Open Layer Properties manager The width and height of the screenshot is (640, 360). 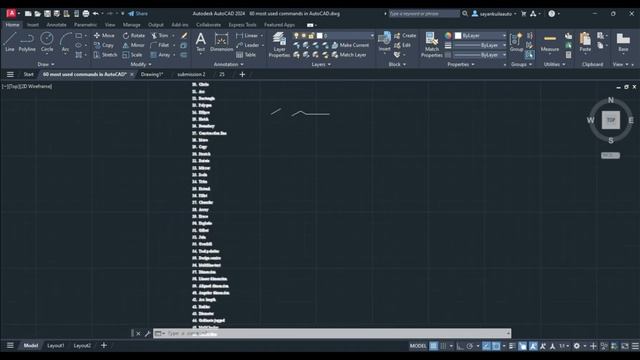pos(279,45)
